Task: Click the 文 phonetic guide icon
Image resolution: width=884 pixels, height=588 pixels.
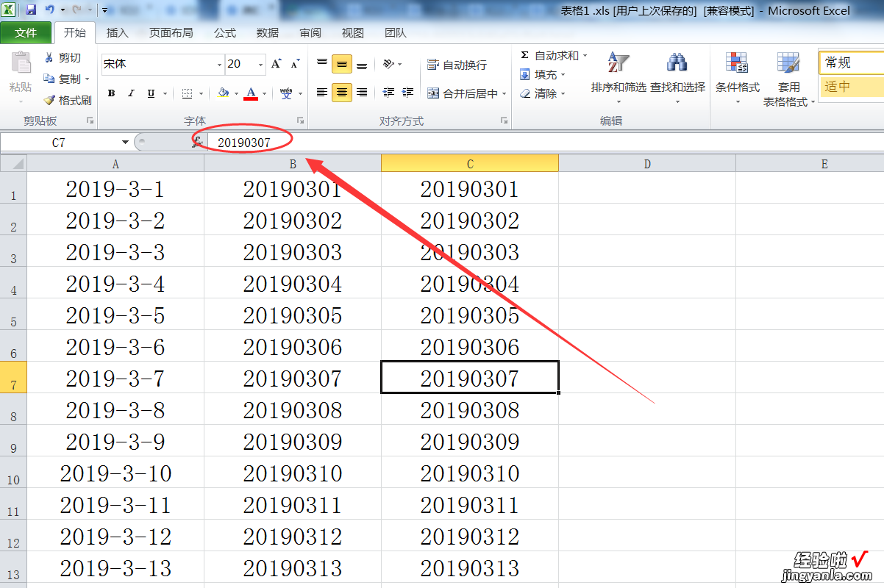Action: pyautogui.click(x=285, y=93)
